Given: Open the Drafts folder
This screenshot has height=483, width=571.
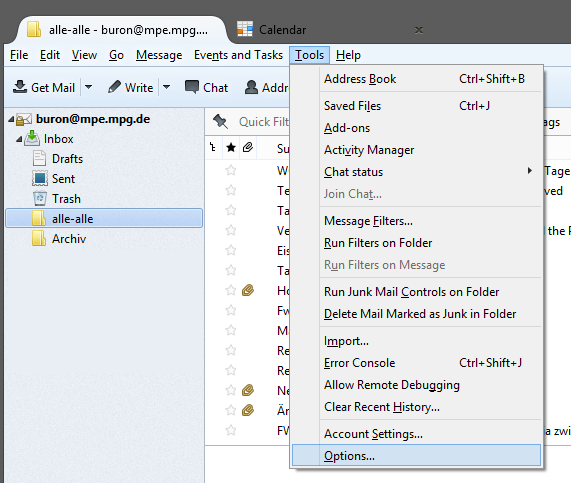Looking at the screenshot, I should pos(67,159).
